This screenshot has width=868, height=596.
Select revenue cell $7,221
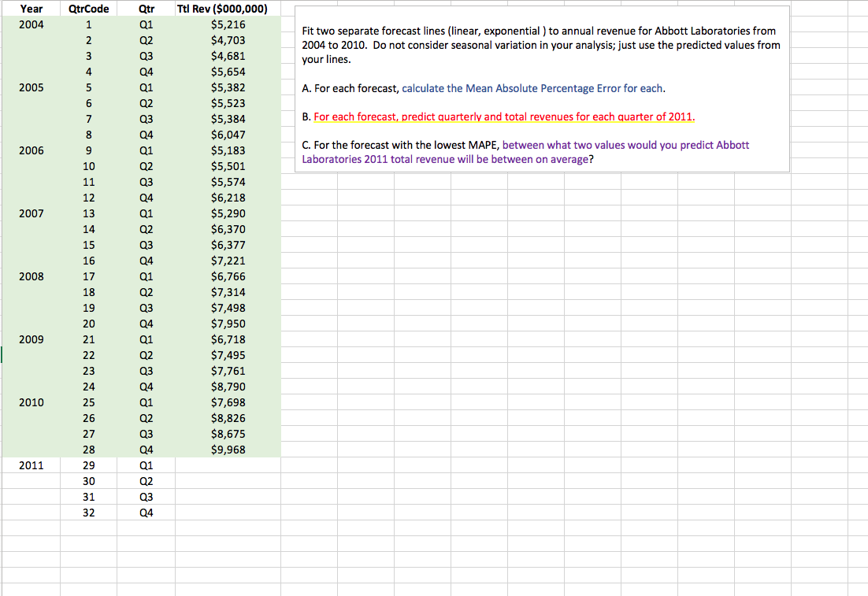[228, 261]
